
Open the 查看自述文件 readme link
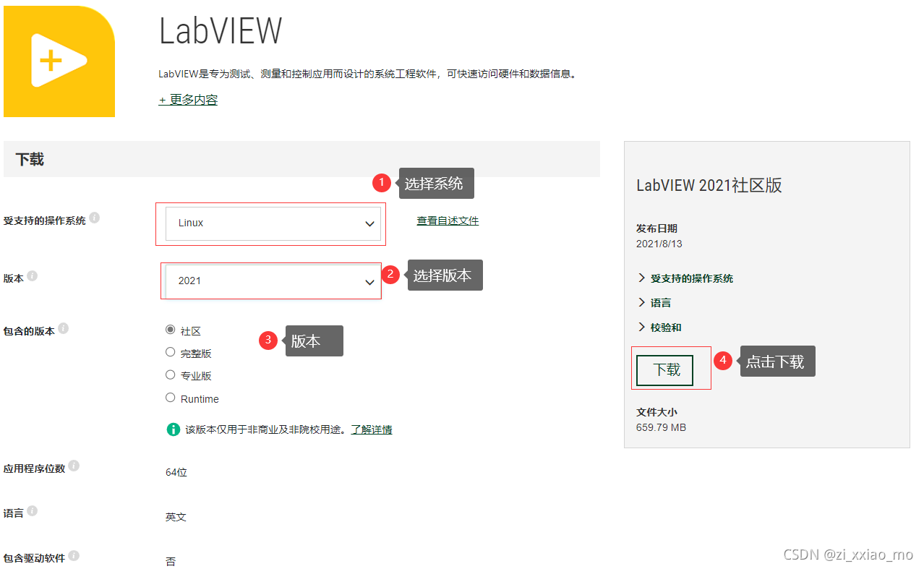pos(448,221)
